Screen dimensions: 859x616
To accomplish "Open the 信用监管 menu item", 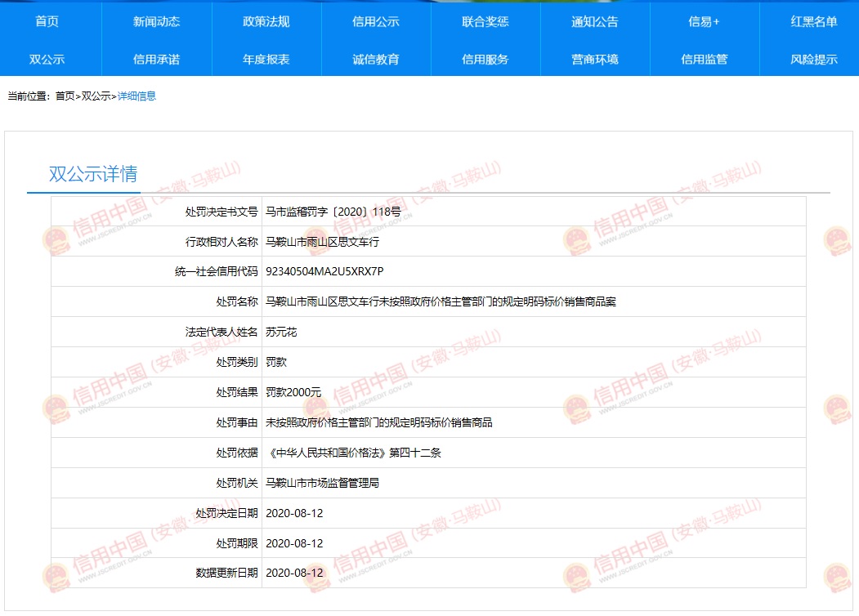I will pos(704,60).
